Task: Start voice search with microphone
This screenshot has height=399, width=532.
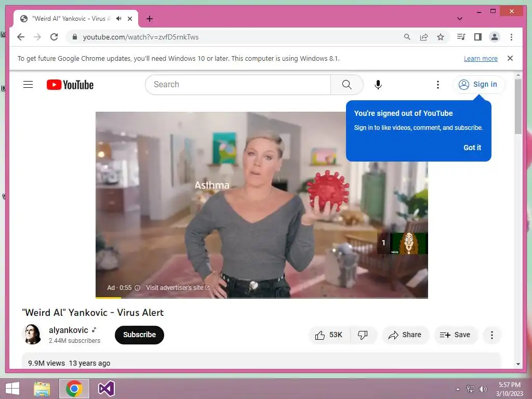Action: pos(378,85)
